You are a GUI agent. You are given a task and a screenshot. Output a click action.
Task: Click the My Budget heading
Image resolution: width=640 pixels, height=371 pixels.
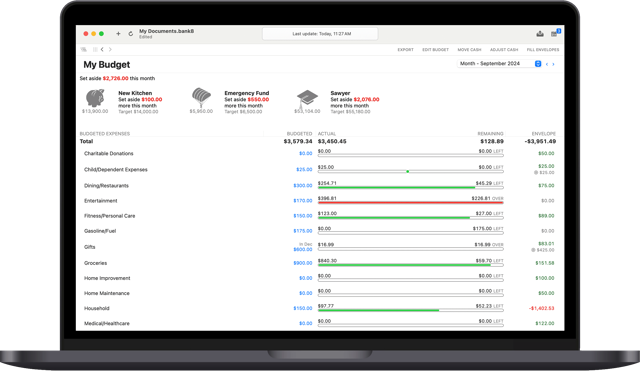[x=107, y=64]
